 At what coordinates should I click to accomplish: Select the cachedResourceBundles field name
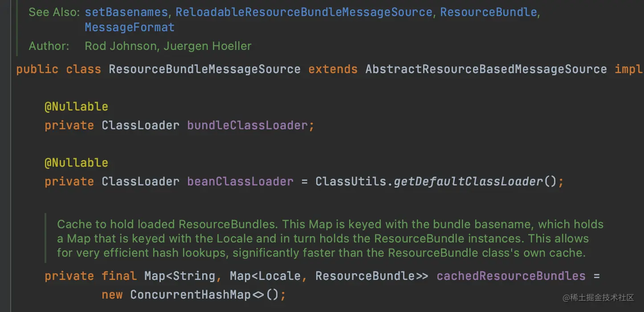pos(510,275)
